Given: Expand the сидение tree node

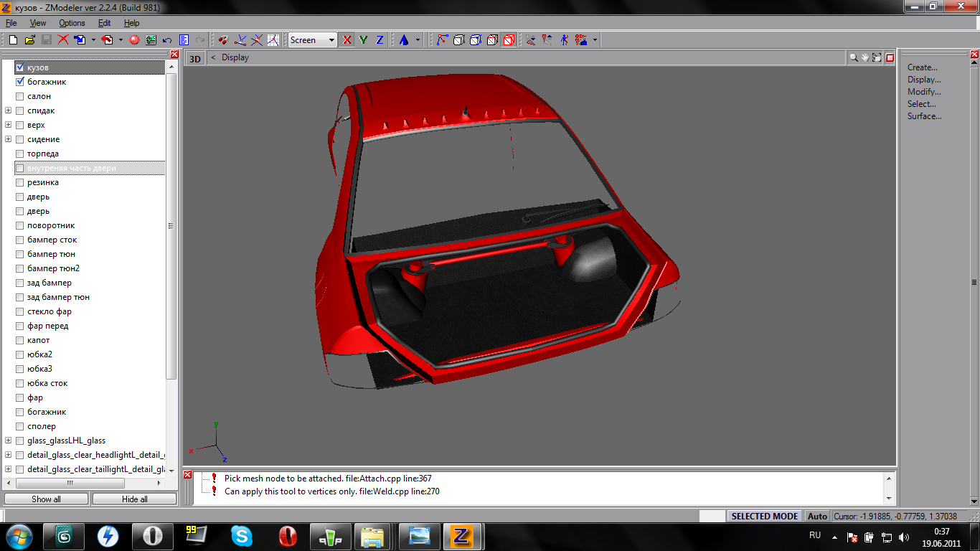Looking at the screenshot, I should click(8, 139).
